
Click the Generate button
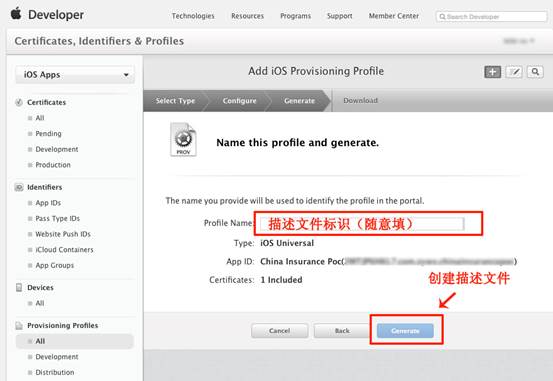click(x=405, y=331)
